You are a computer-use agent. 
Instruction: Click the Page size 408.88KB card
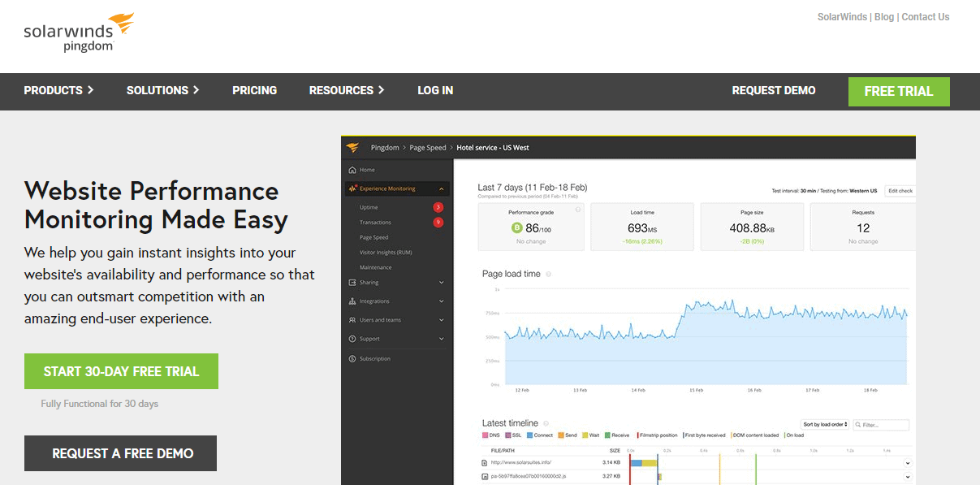pos(752,227)
